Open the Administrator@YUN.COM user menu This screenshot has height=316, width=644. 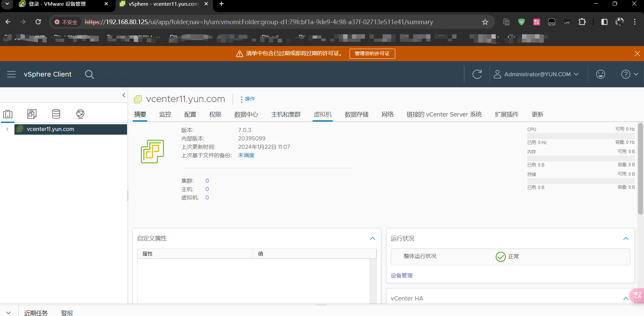[x=536, y=74]
